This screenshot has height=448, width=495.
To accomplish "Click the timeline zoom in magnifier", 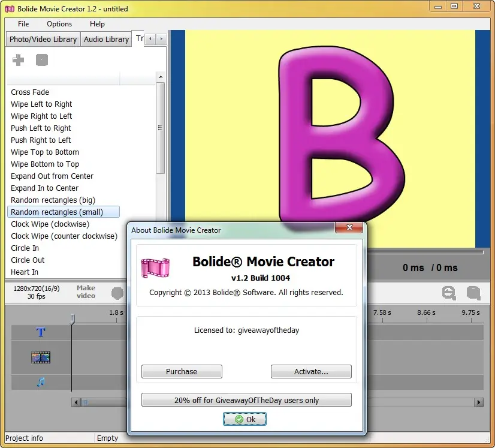I will coord(473,293).
